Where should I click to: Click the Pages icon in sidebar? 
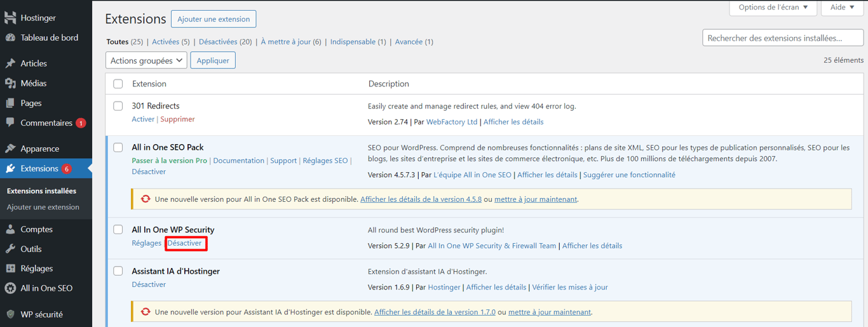click(10, 103)
